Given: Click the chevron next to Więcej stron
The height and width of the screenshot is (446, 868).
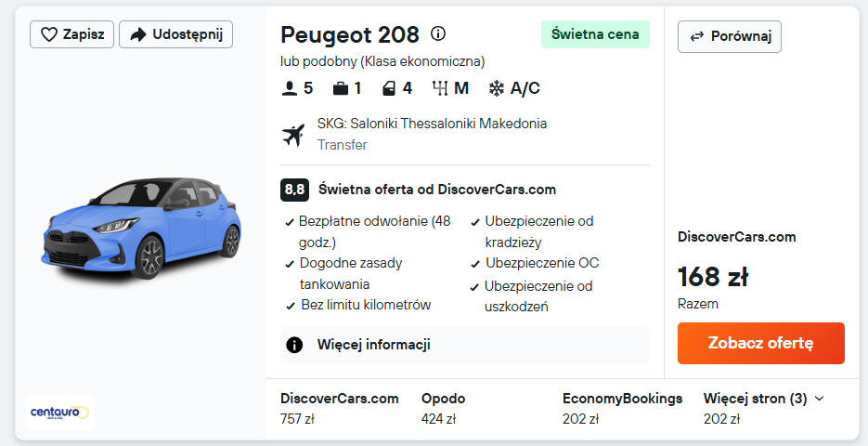Looking at the screenshot, I should (820, 399).
